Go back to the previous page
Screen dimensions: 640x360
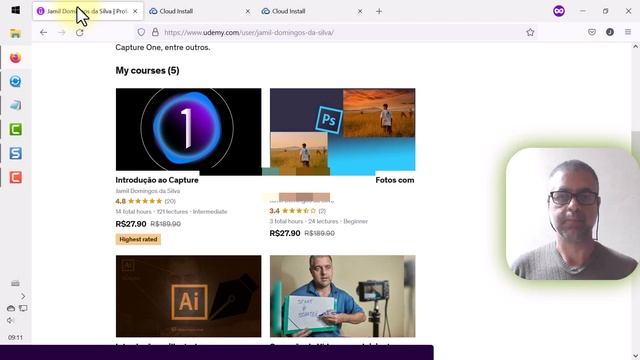tap(43, 32)
